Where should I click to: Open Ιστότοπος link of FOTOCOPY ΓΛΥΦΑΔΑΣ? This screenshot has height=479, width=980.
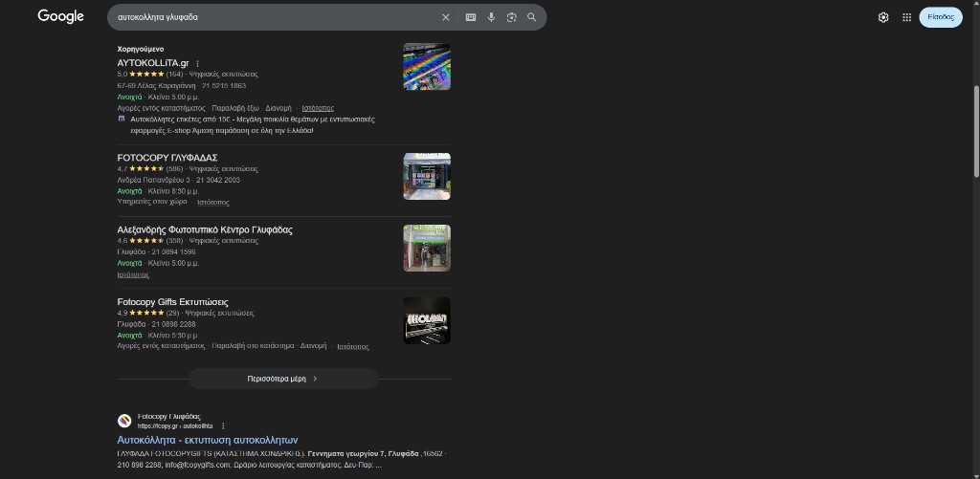[213, 203]
